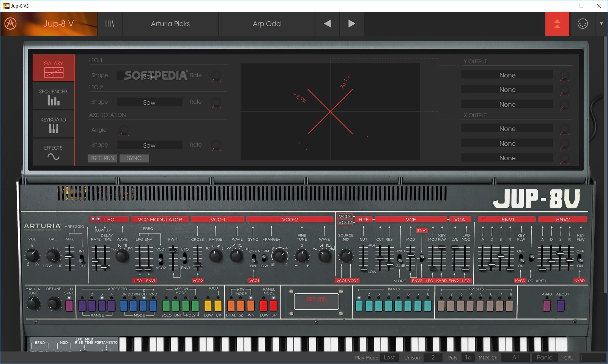Click the BAL balance knob
608x364 pixels.
click(53, 255)
